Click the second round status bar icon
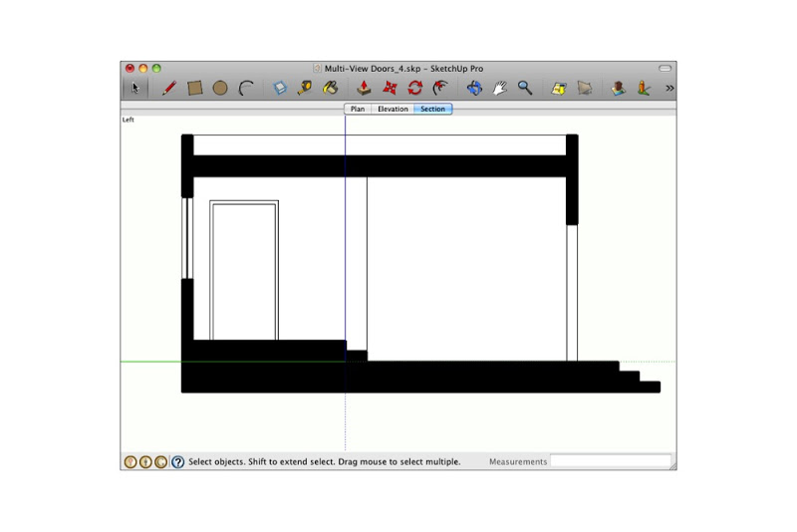 pos(145,462)
